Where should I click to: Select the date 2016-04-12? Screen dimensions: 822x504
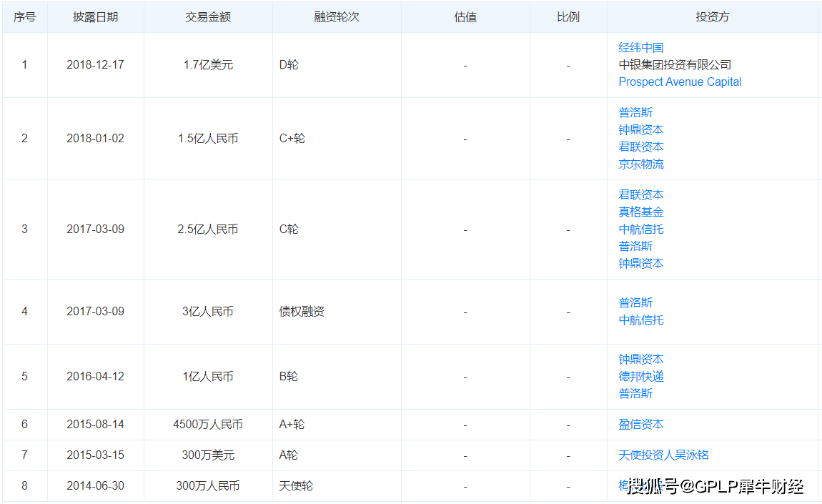tap(95, 377)
